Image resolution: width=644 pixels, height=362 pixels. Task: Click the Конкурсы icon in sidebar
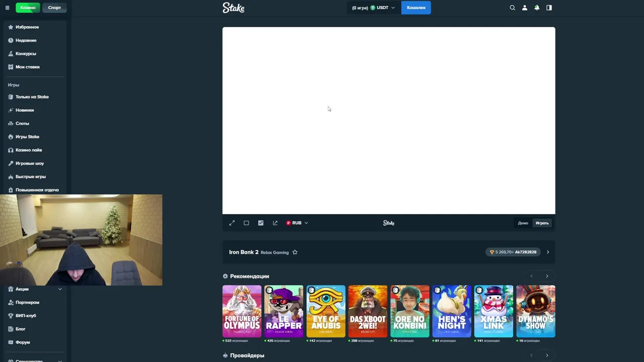coord(11,53)
